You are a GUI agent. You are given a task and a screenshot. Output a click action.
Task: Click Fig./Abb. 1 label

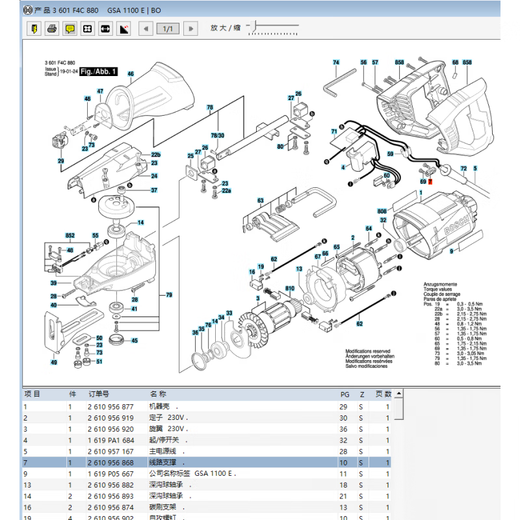point(98,71)
